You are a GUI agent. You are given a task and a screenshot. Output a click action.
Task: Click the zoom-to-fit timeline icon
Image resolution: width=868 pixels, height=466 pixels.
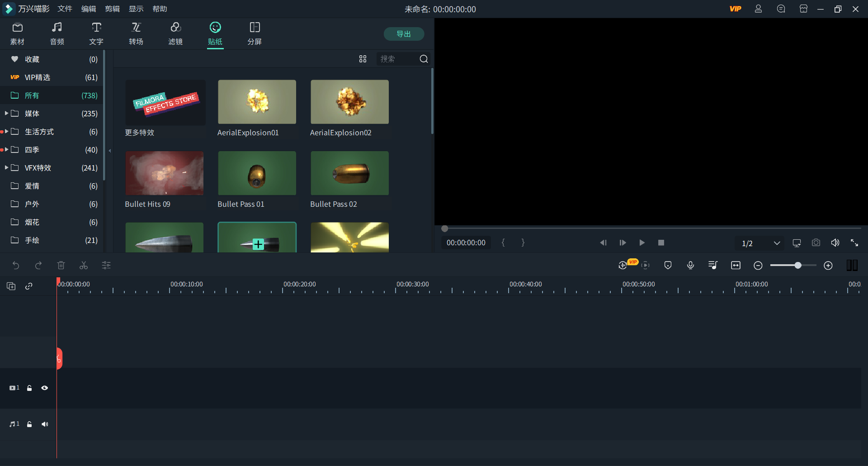pos(736,266)
